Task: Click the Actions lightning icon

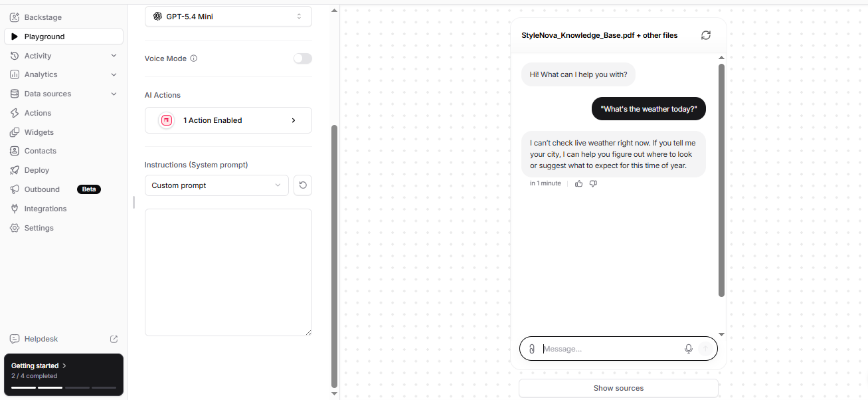Action: pos(15,113)
